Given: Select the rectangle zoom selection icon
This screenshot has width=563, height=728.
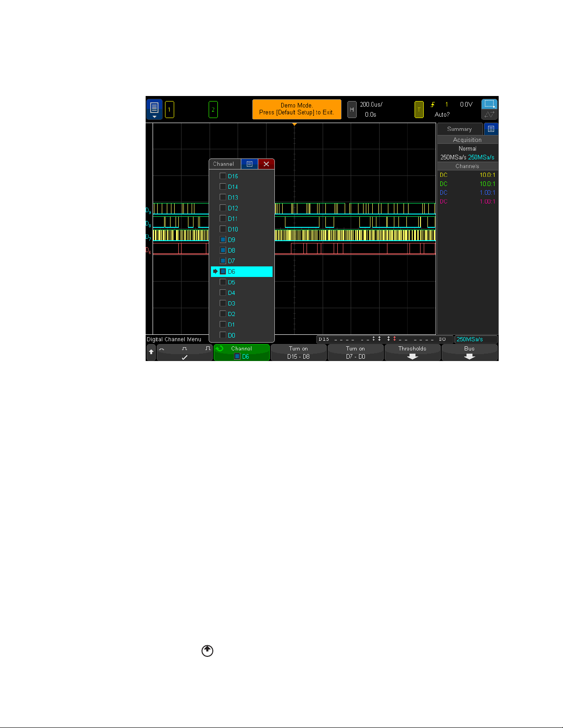Looking at the screenshot, I should point(489,104).
